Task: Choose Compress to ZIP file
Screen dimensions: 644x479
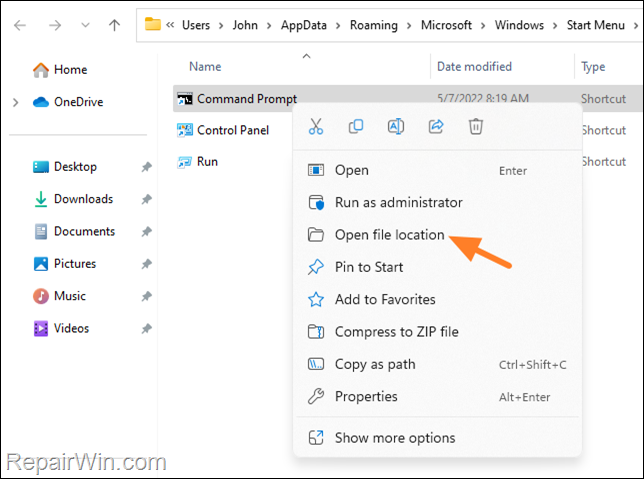Action: 437,332
